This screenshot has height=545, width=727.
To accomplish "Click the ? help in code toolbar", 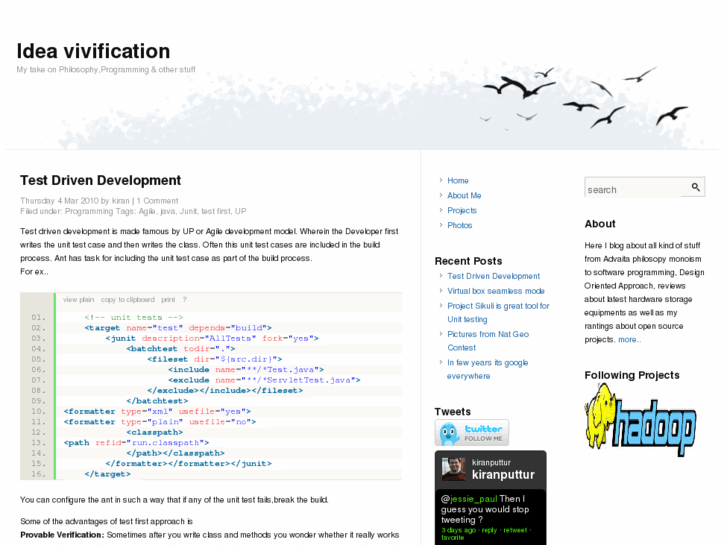I will pyautogui.click(x=185, y=300).
